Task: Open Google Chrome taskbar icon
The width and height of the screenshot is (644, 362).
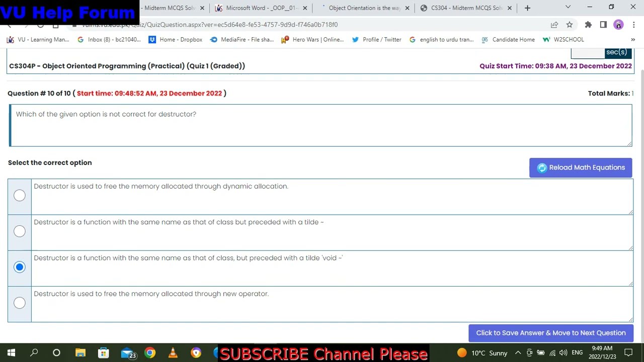Action: pos(150,352)
